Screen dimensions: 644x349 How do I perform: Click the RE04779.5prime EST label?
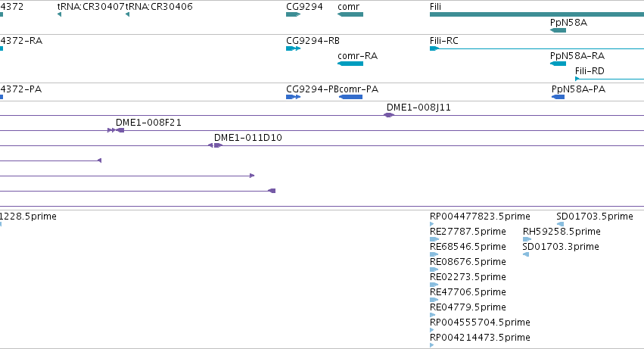468,307
